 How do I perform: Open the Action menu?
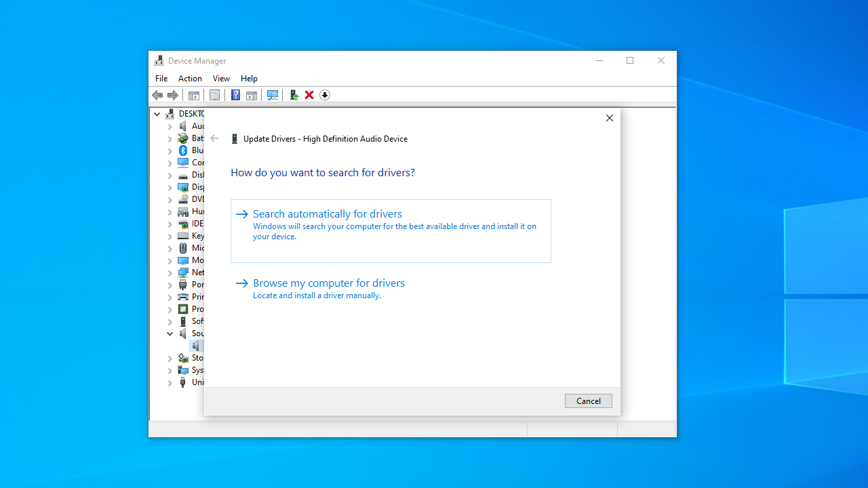(x=190, y=79)
